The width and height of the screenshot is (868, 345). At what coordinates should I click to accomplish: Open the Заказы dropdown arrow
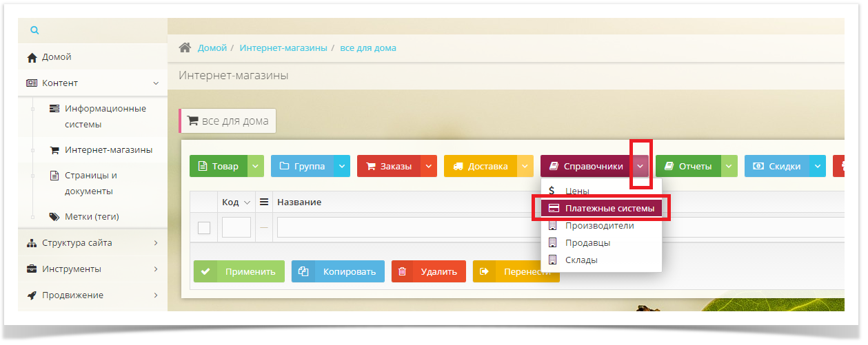pyautogui.click(x=429, y=166)
